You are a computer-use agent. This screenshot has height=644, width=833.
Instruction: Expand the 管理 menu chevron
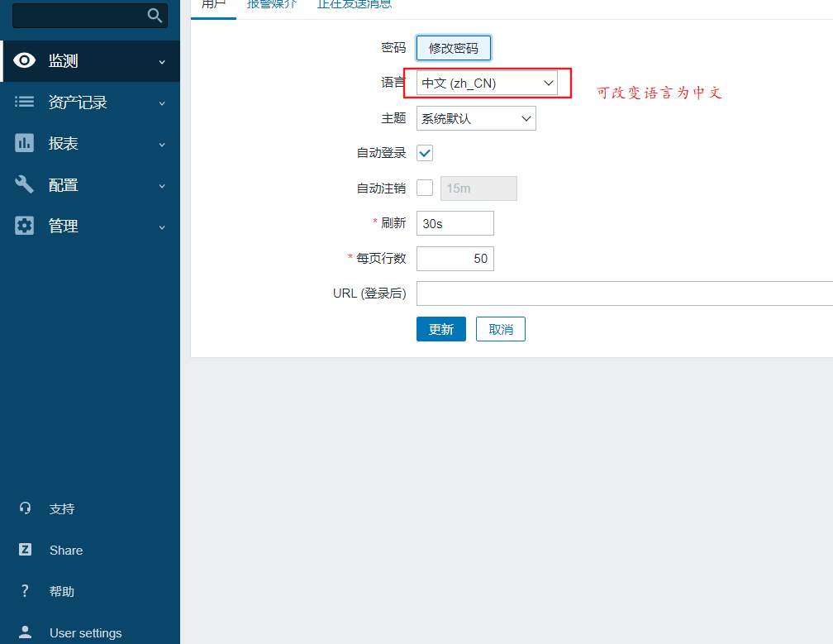click(162, 227)
